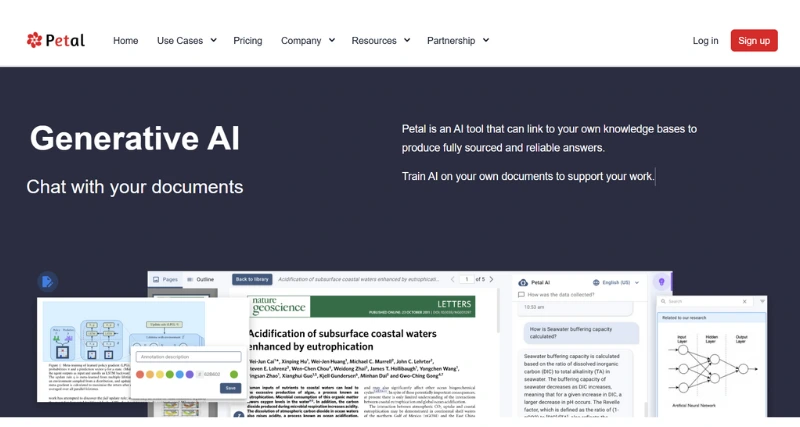Open the Company dropdown menu
This screenshot has height=427, width=800.
click(x=307, y=40)
